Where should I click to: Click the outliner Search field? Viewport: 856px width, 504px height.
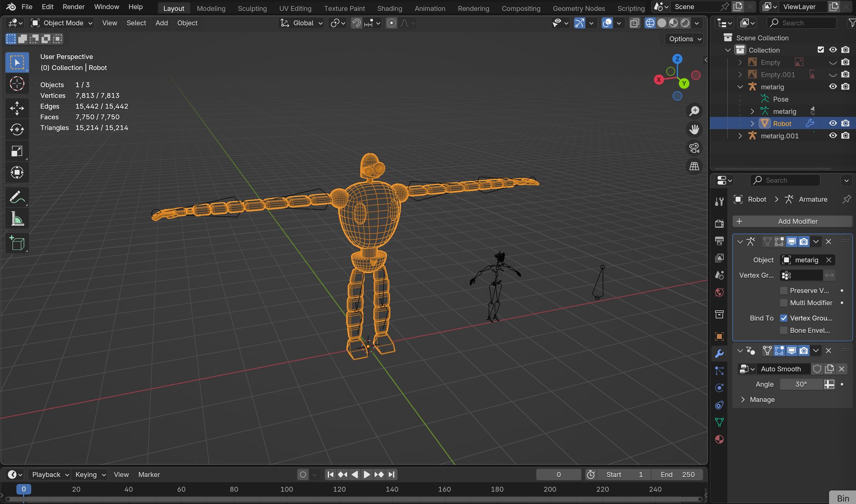802,23
